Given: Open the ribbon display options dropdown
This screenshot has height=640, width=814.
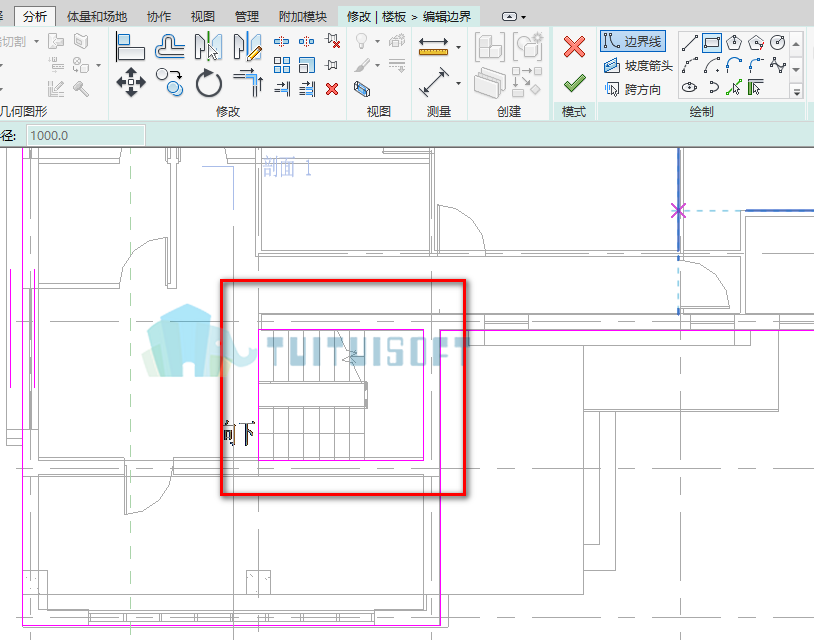Looking at the screenshot, I should point(513,17).
